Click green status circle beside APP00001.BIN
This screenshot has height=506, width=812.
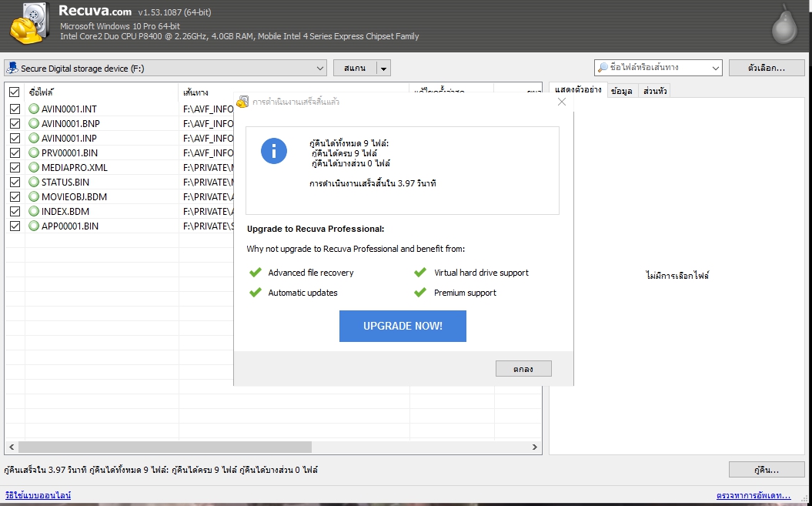34,226
